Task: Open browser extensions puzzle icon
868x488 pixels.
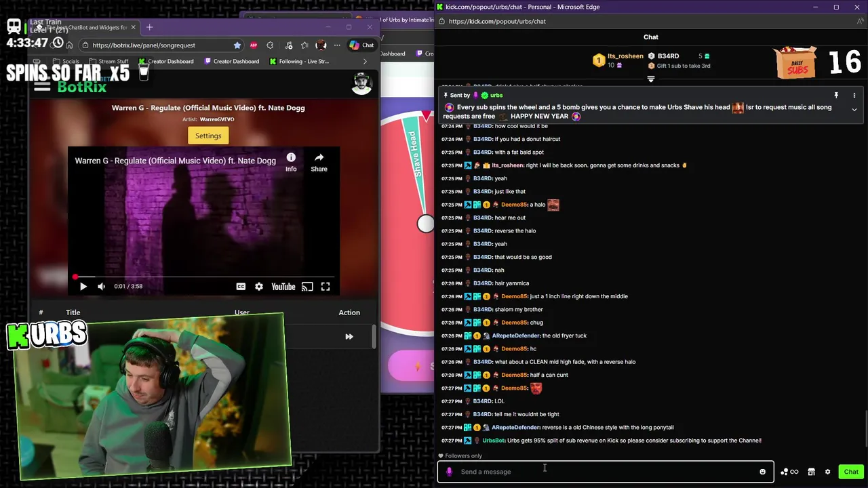Action: (x=270, y=45)
